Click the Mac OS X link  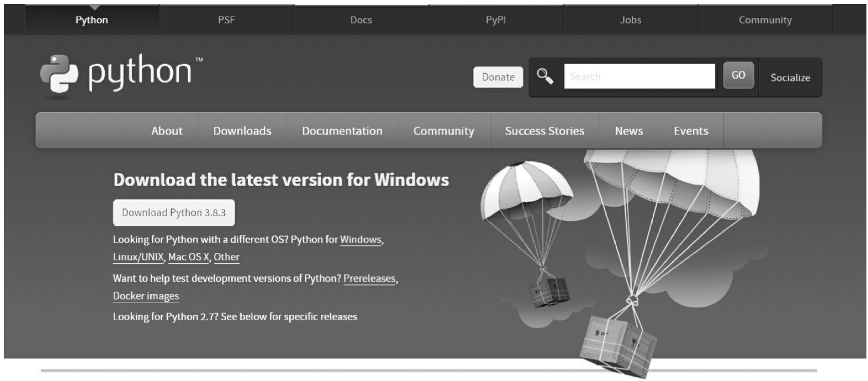point(188,257)
